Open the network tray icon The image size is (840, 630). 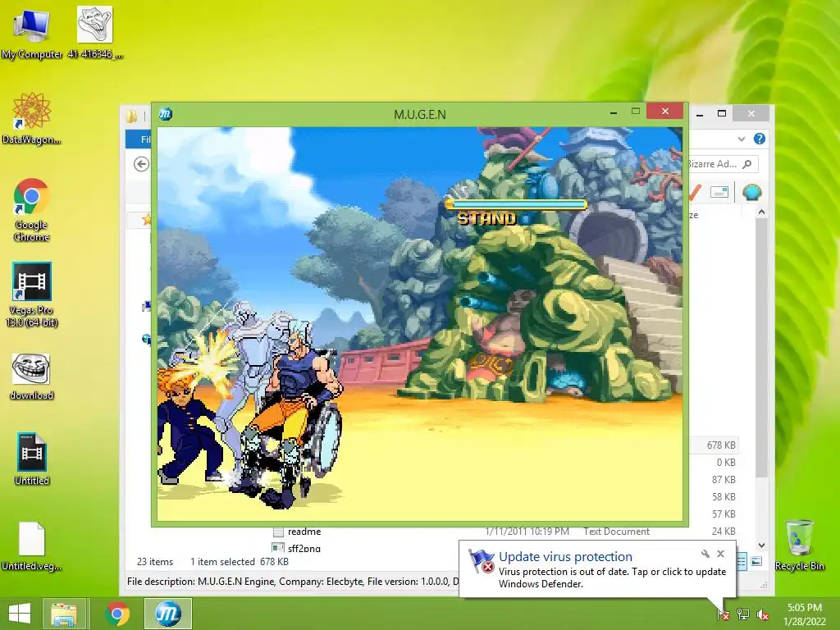tap(743, 614)
